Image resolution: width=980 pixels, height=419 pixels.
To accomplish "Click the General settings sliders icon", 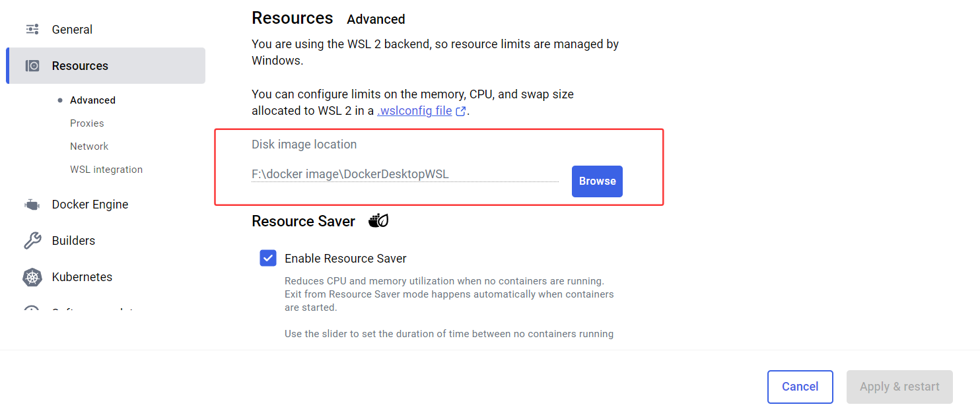I will (x=32, y=30).
